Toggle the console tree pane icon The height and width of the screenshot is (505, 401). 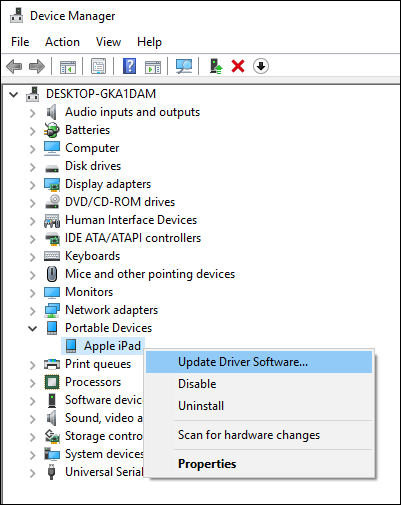click(x=68, y=67)
